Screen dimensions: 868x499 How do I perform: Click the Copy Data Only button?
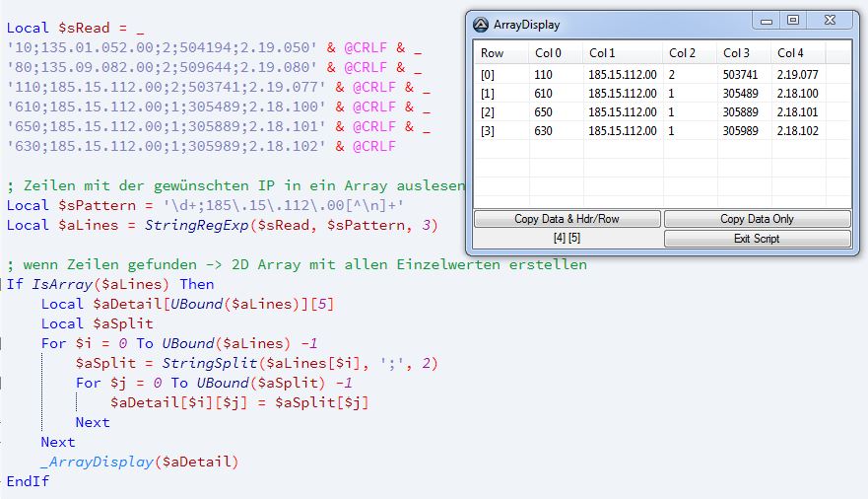pyautogui.click(x=757, y=219)
